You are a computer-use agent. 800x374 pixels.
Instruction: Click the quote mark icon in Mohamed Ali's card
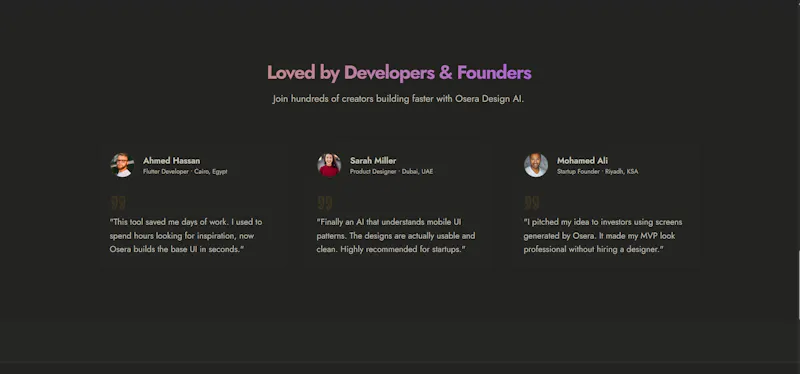[x=532, y=203]
